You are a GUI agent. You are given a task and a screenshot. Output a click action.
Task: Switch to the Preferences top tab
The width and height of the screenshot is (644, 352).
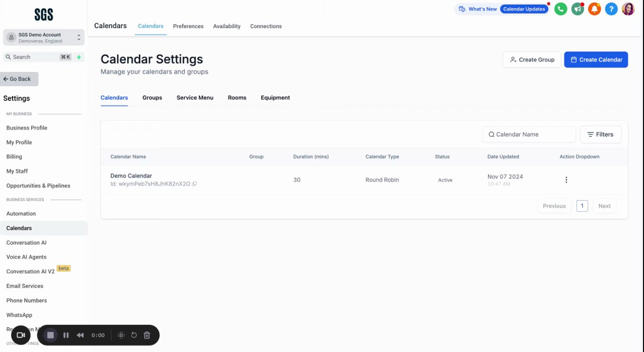[x=188, y=26]
